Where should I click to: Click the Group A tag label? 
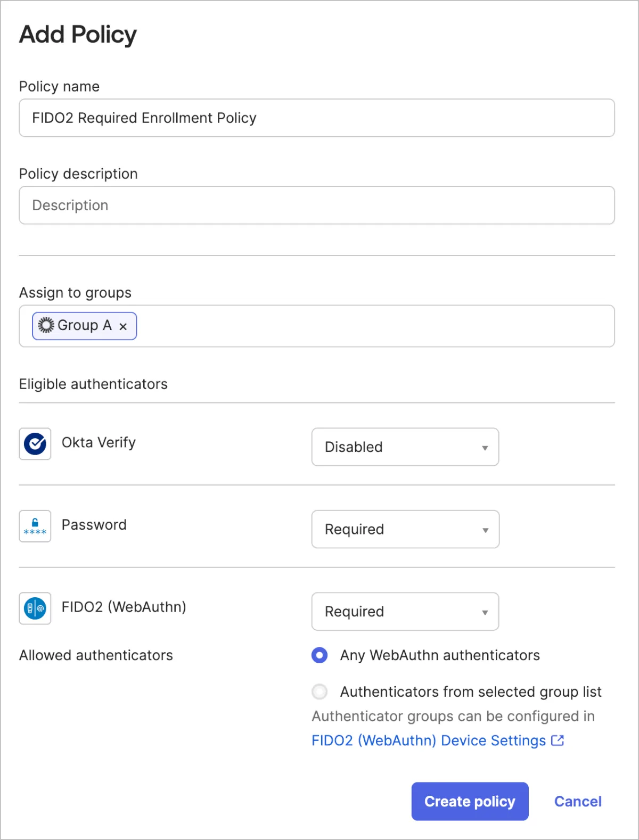coord(85,325)
